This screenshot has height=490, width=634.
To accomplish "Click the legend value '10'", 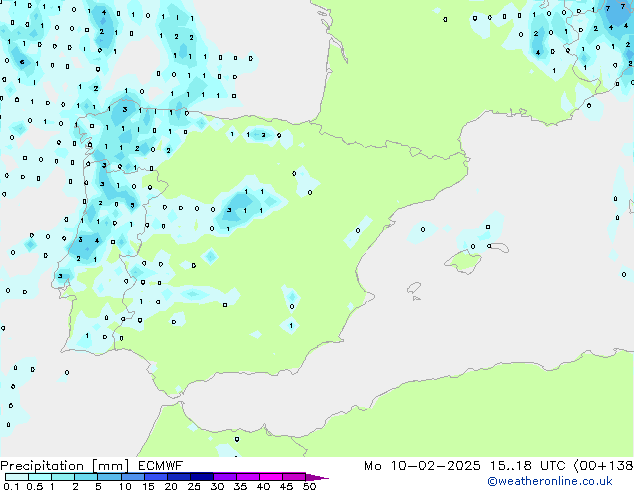I will (125, 486).
